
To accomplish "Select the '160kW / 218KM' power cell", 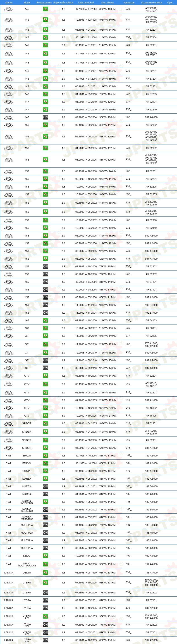I will (108, 416).
